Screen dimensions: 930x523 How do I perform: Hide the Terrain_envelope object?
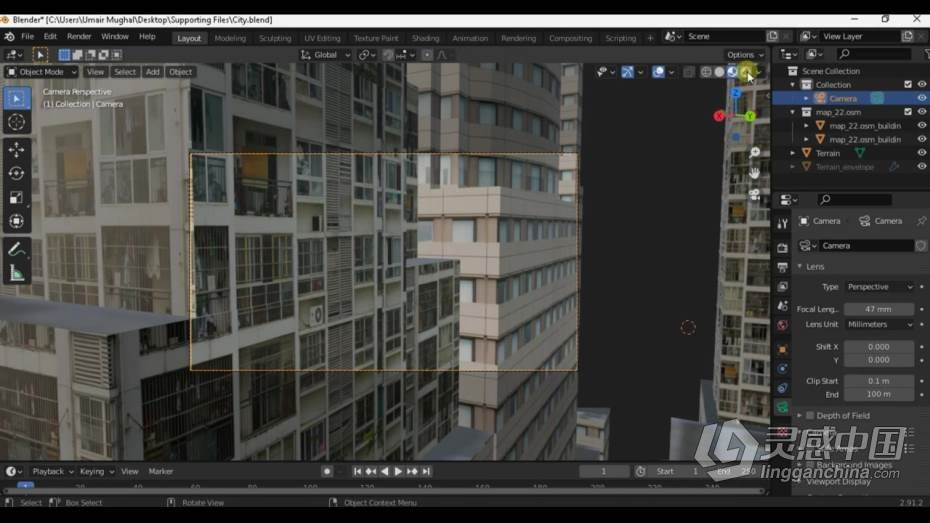tap(922, 167)
